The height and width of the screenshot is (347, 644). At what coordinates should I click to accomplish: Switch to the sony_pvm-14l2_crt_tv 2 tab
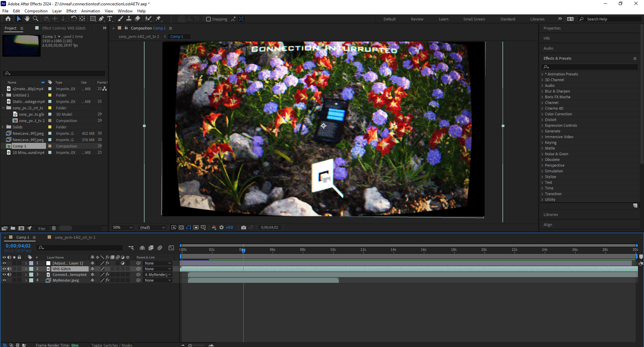tap(139, 37)
